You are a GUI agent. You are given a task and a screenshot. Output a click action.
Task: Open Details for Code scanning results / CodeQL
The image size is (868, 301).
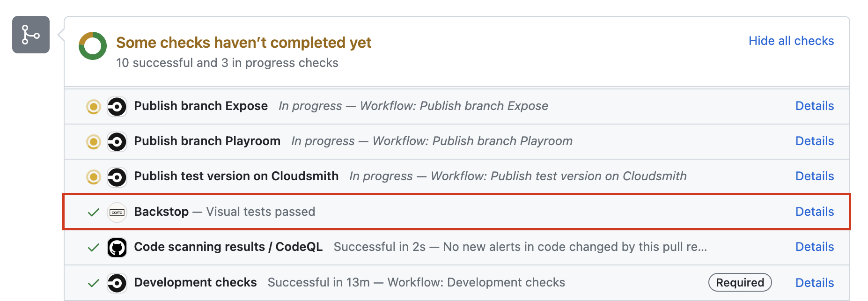(x=814, y=247)
